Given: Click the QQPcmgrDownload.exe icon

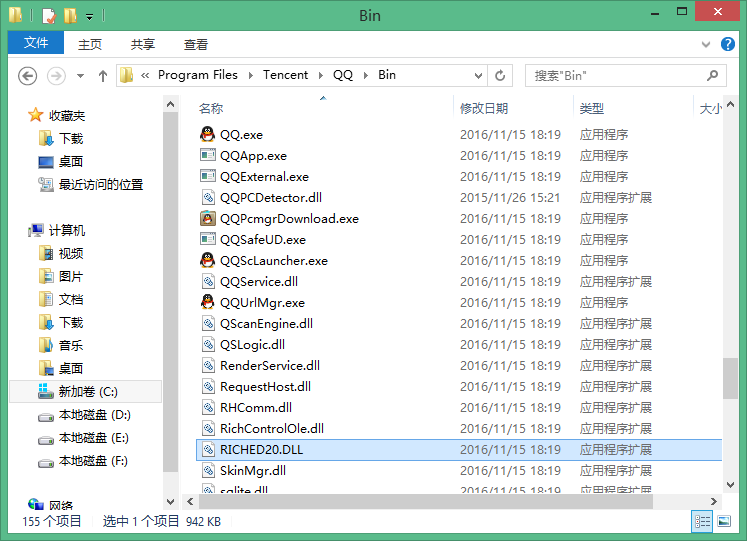Looking at the screenshot, I should click(x=208, y=218).
